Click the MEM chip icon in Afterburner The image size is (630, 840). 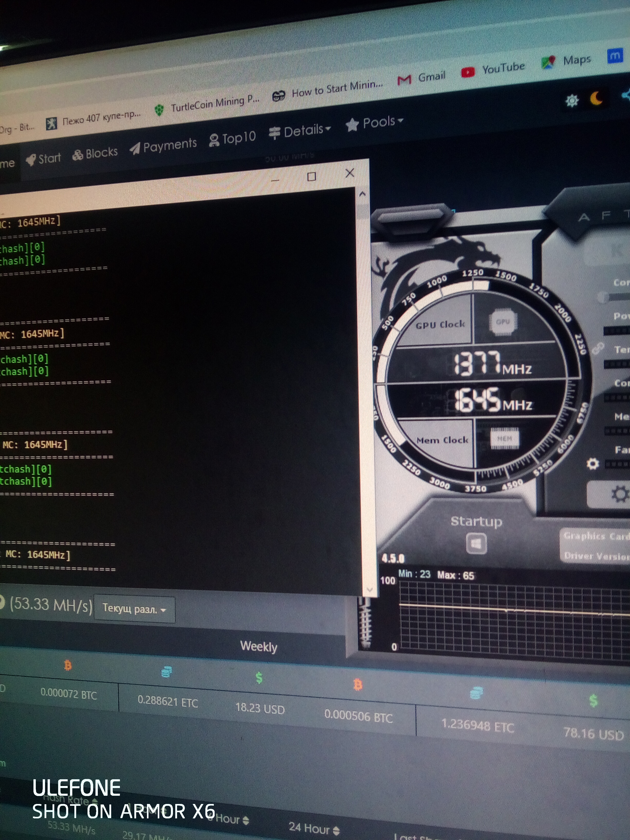[504, 439]
